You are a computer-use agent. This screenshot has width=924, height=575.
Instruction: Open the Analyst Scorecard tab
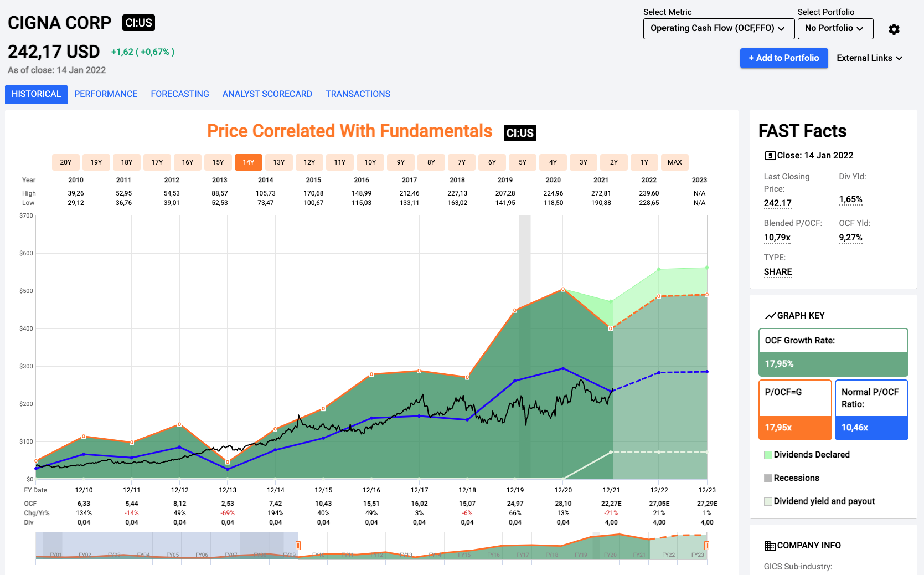267,94
